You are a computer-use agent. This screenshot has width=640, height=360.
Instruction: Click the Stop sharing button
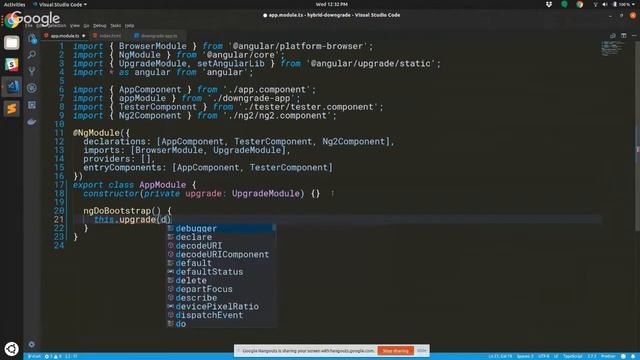pyautogui.click(x=396, y=351)
